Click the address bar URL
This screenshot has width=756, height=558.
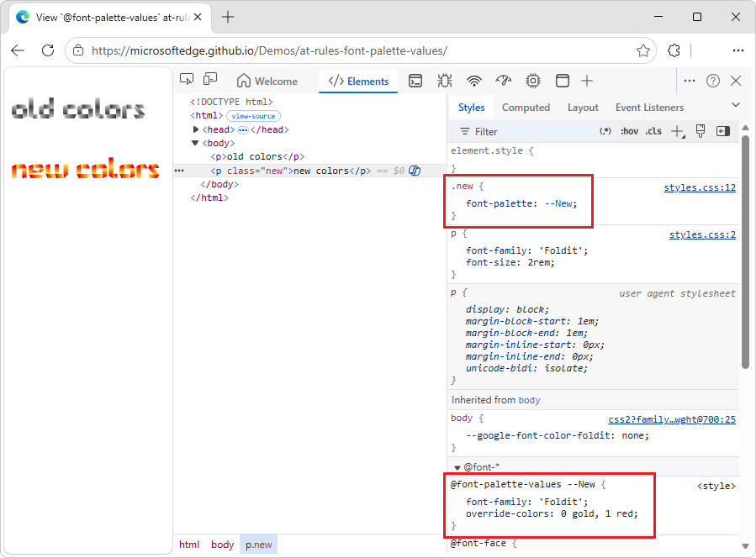[269, 50]
